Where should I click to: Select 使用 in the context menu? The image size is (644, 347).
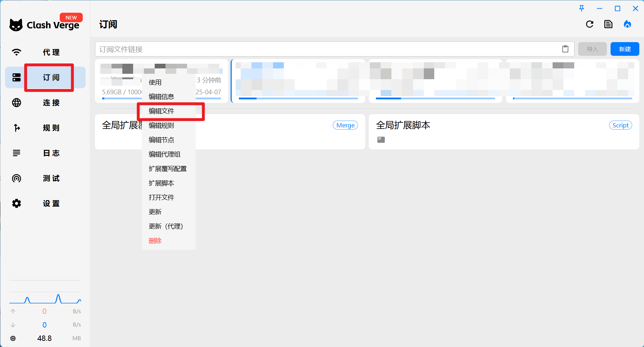point(169,82)
